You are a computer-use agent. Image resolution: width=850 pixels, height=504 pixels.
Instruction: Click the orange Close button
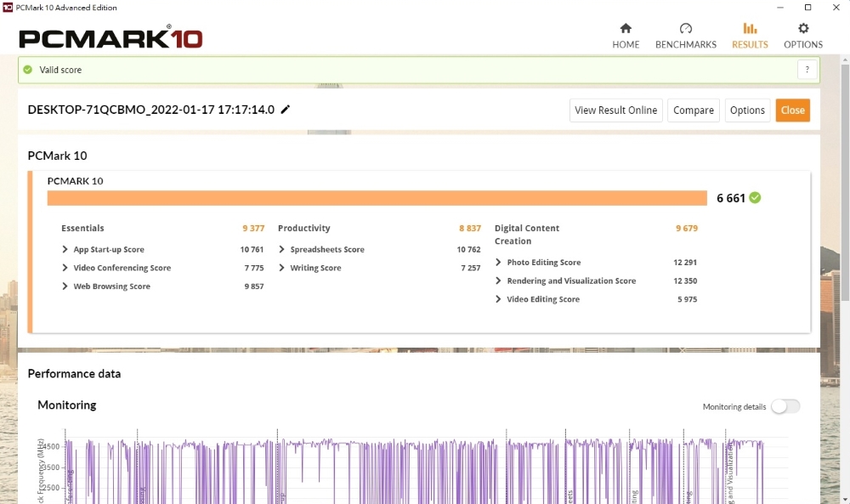pos(792,110)
